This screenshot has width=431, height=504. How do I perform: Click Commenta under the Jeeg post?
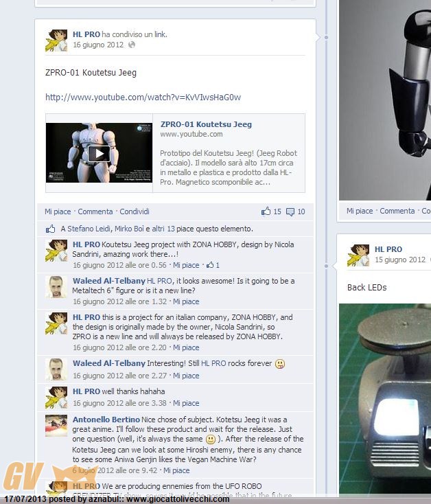tap(95, 211)
